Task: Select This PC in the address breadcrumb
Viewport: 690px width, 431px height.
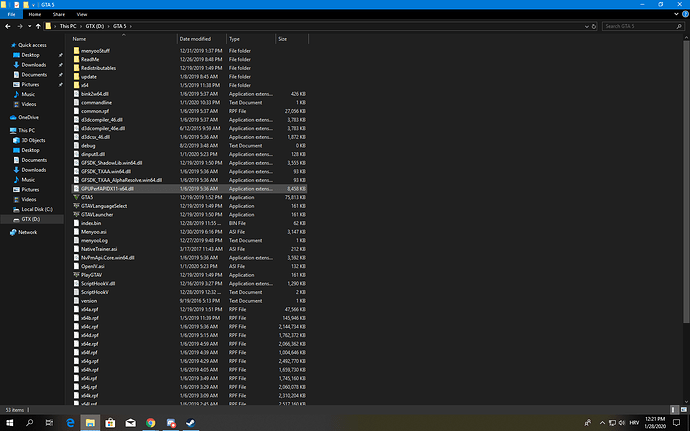Action: [x=68, y=26]
